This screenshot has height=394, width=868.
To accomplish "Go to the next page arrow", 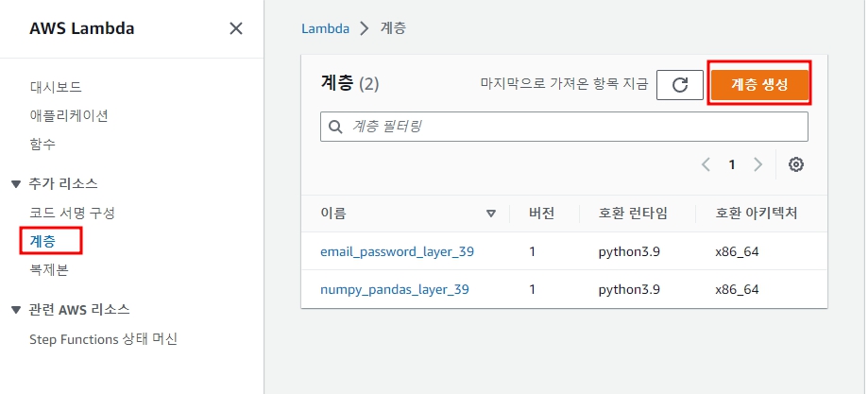I will (x=757, y=164).
